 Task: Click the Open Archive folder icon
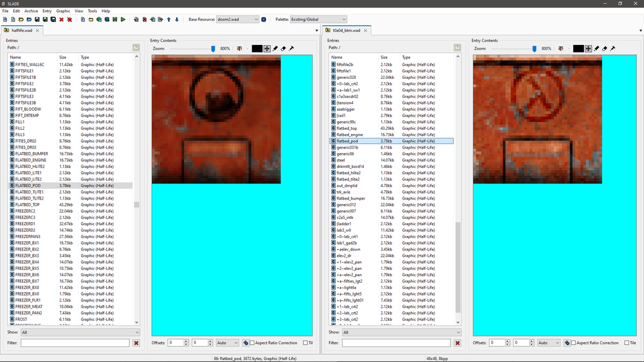pyautogui.click(x=21, y=19)
